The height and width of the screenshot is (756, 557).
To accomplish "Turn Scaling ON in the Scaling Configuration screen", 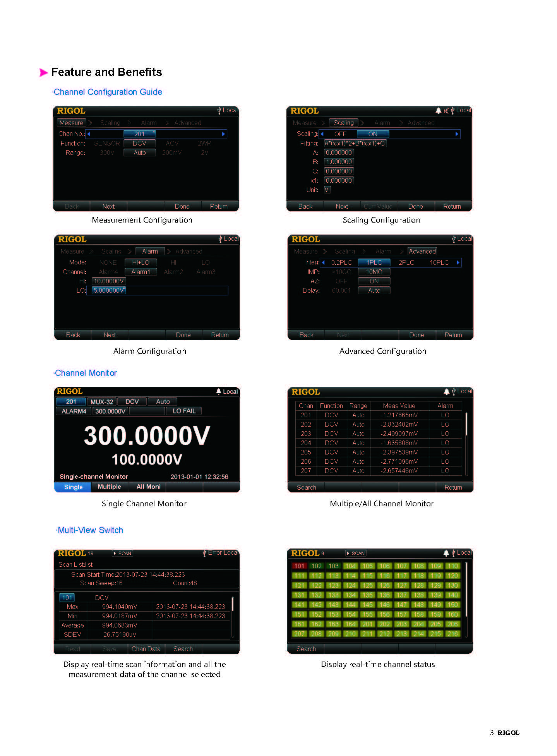I will 373,134.
